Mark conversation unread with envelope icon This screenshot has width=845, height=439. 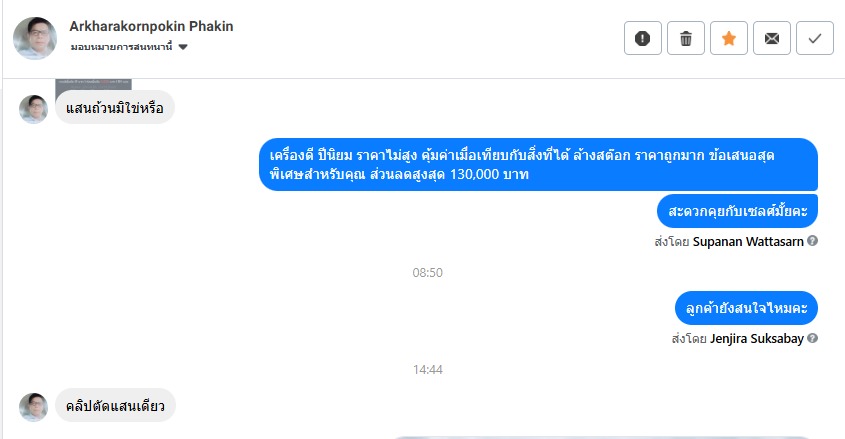pos(772,39)
